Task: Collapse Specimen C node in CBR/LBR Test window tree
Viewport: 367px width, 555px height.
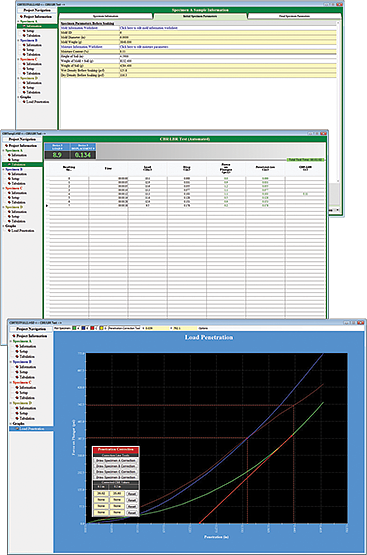Action: pyautogui.click(x=4, y=188)
